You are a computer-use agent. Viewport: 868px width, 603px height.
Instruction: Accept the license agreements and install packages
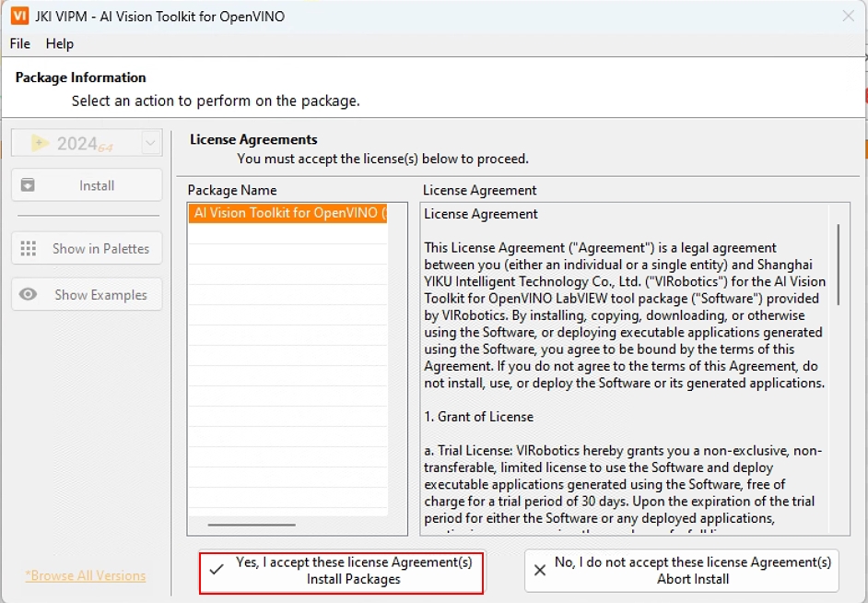342,571
